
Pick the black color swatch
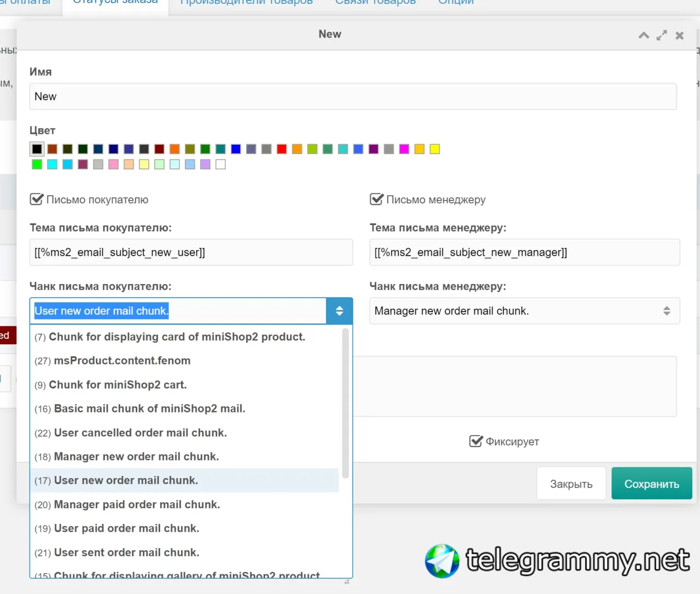pyautogui.click(x=37, y=149)
